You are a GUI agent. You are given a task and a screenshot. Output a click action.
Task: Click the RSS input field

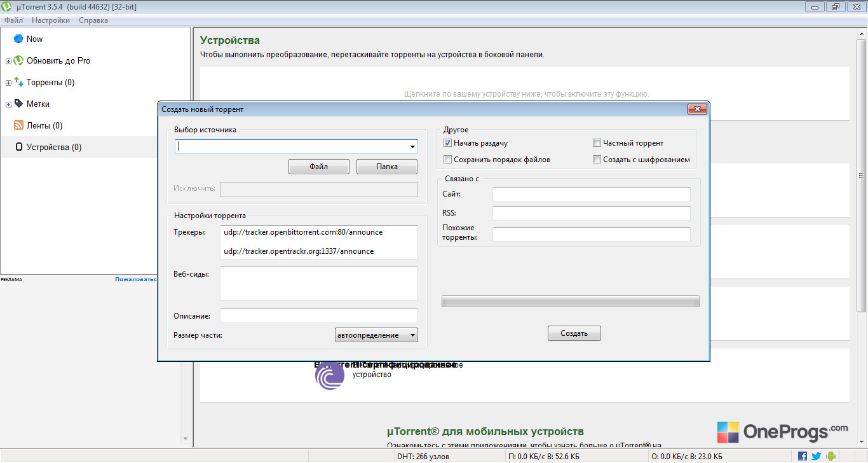pyautogui.click(x=592, y=213)
